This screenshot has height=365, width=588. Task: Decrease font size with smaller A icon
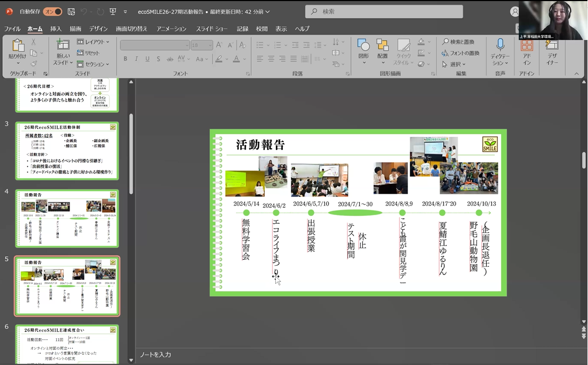click(231, 45)
